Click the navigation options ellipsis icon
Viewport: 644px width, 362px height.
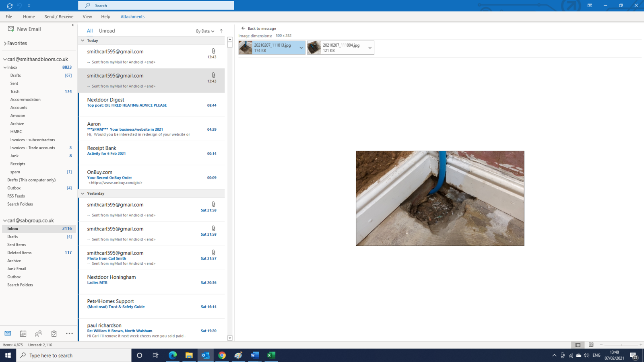pos(69,333)
